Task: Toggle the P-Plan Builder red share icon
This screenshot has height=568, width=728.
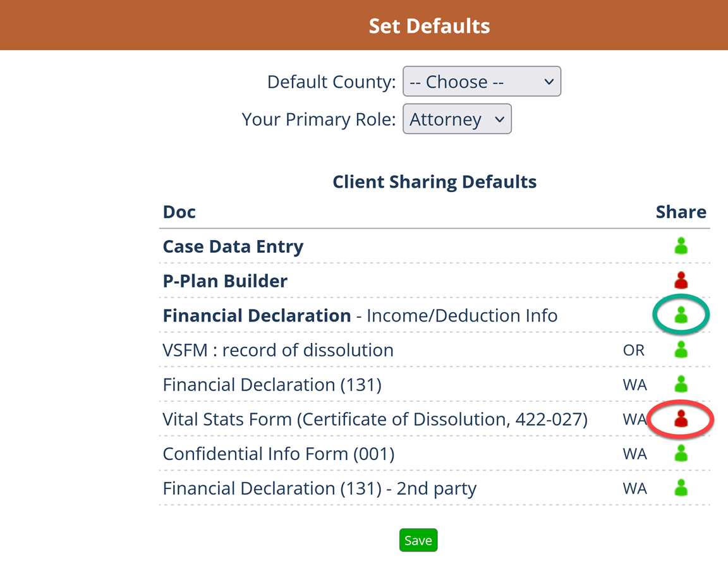Action: point(681,281)
